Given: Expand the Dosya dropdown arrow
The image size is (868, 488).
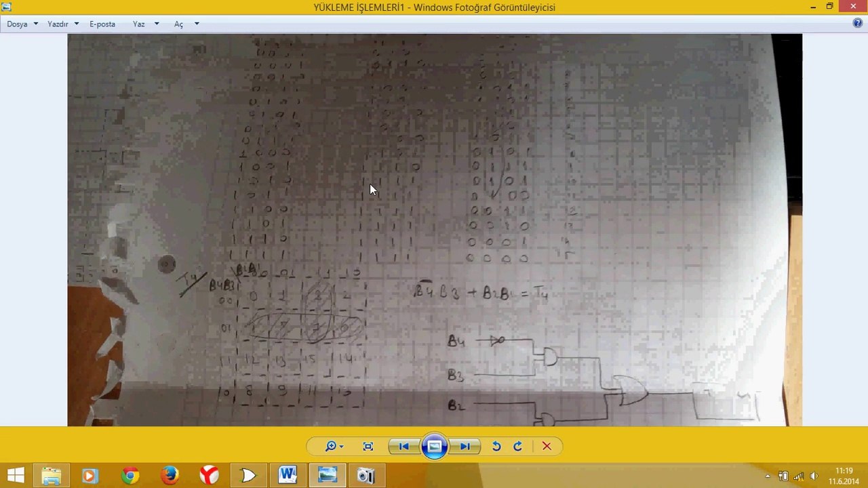Looking at the screenshot, I should tap(36, 24).
